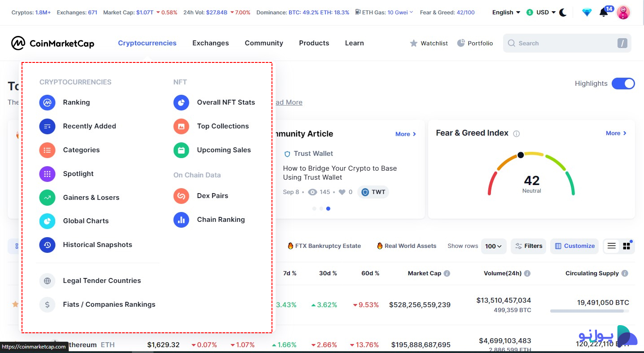Sort by Market Cap column header

[x=425, y=273]
